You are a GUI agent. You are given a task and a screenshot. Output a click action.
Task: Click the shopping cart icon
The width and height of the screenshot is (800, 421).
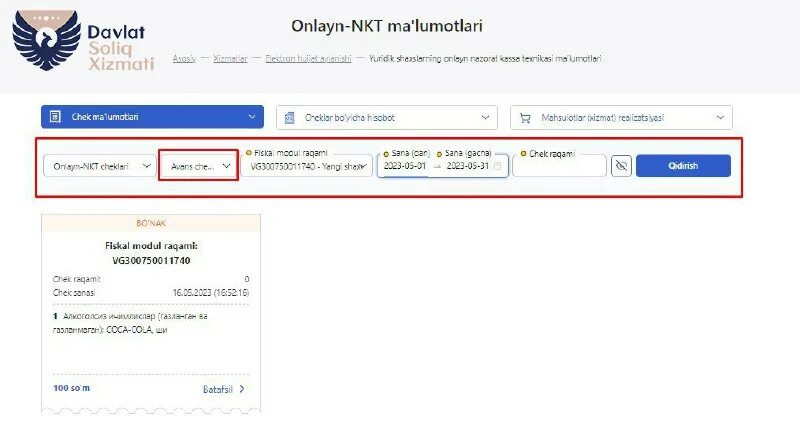524,118
